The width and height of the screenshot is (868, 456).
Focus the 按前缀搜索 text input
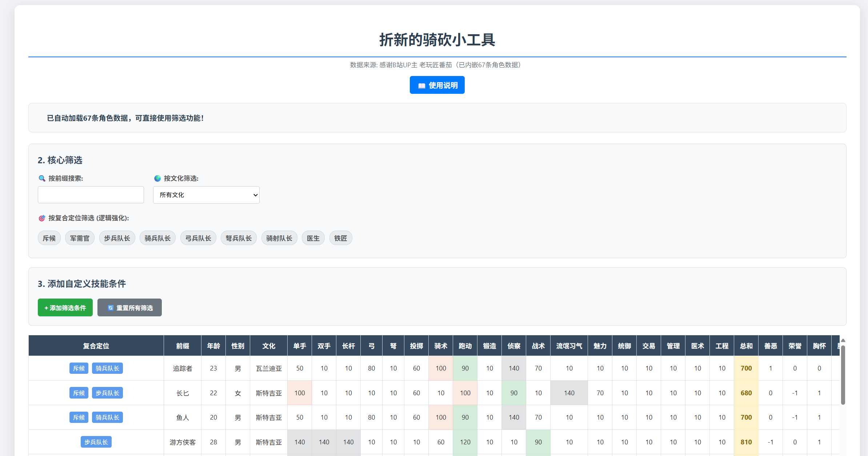(x=91, y=195)
